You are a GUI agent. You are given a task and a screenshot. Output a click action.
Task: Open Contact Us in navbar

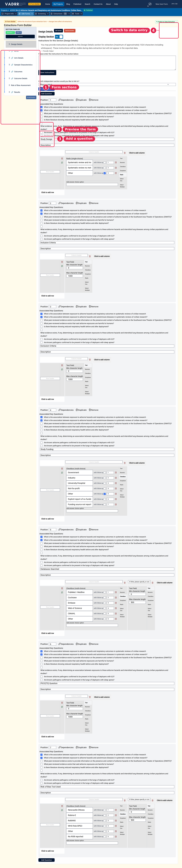click(x=98, y=4)
